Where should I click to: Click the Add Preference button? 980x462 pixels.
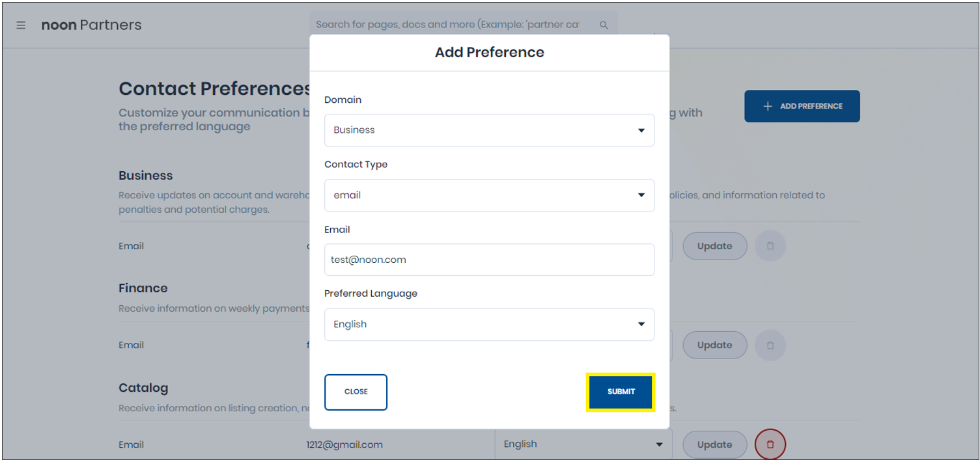[x=802, y=106]
